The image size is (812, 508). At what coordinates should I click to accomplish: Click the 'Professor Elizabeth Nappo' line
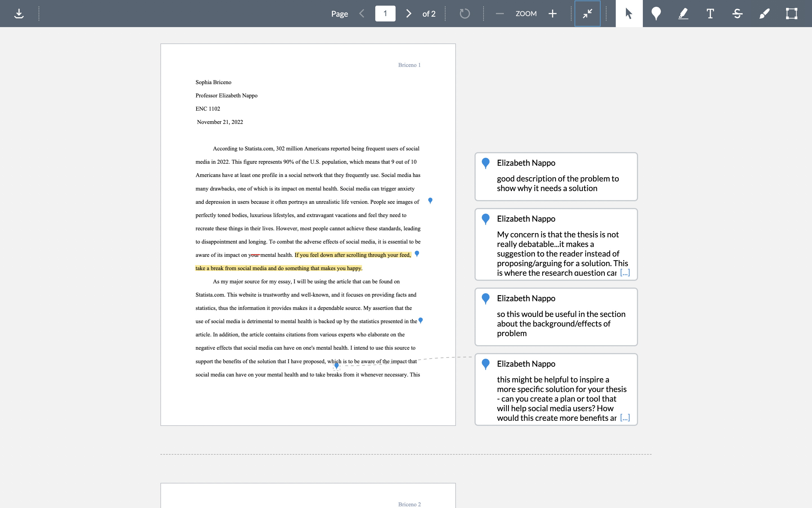click(226, 95)
